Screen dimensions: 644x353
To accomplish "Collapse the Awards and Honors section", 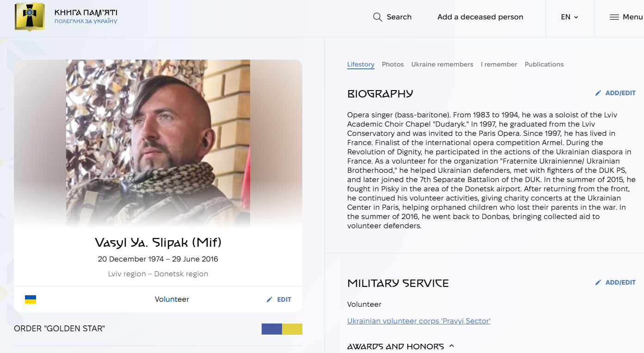I will point(452,346).
